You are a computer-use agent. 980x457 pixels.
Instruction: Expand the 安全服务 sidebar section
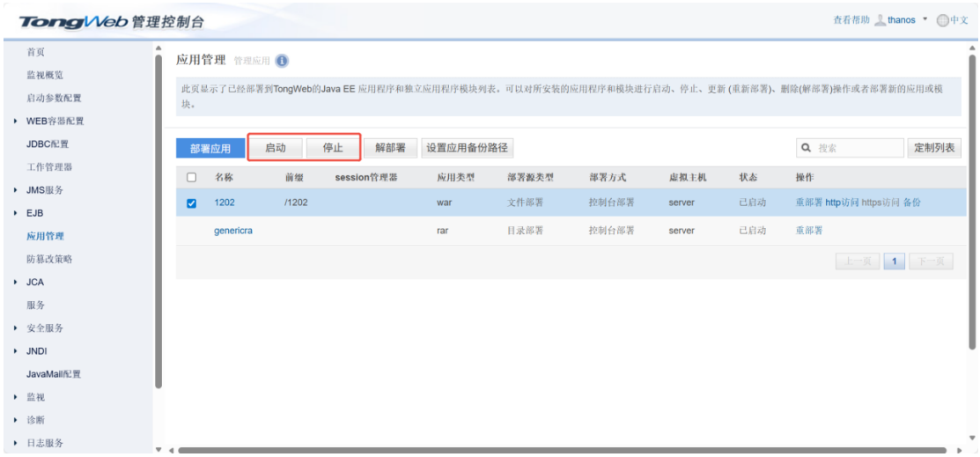pos(18,328)
